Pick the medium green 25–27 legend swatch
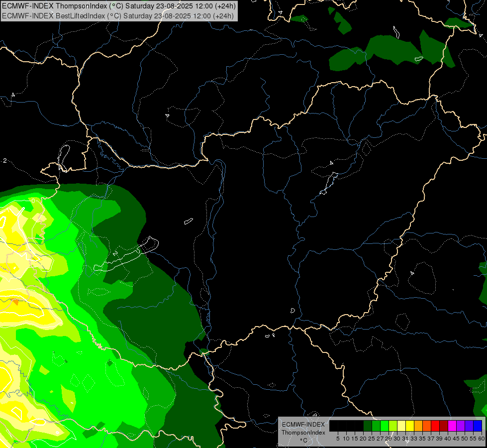 (x=376, y=426)
